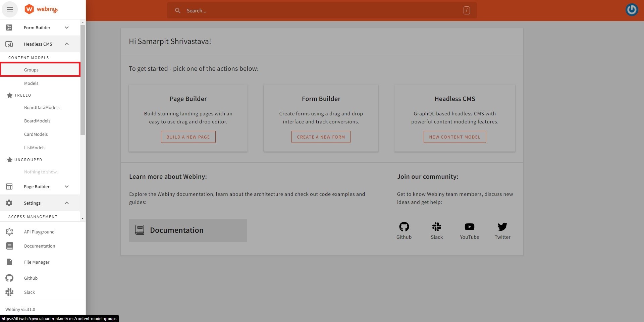Click the slash shortcut hint in search
Image resolution: width=644 pixels, height=322 pixels.
(x=467, y=10)
